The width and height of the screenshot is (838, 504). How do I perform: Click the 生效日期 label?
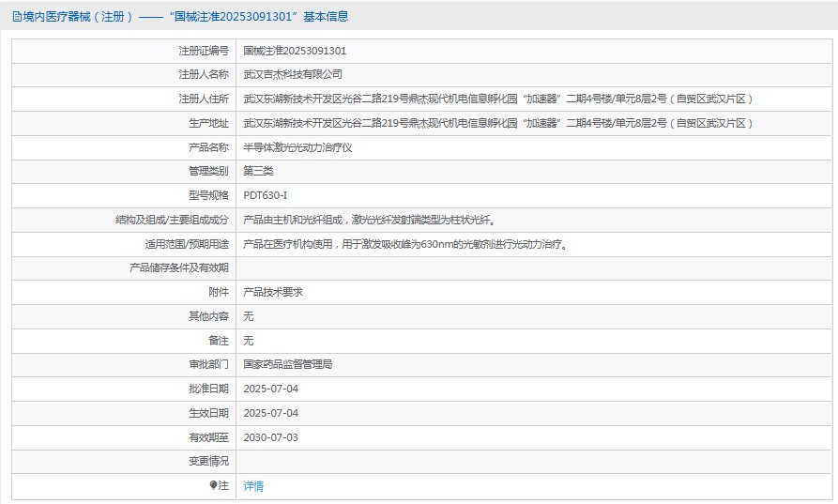tap(208, 413)
